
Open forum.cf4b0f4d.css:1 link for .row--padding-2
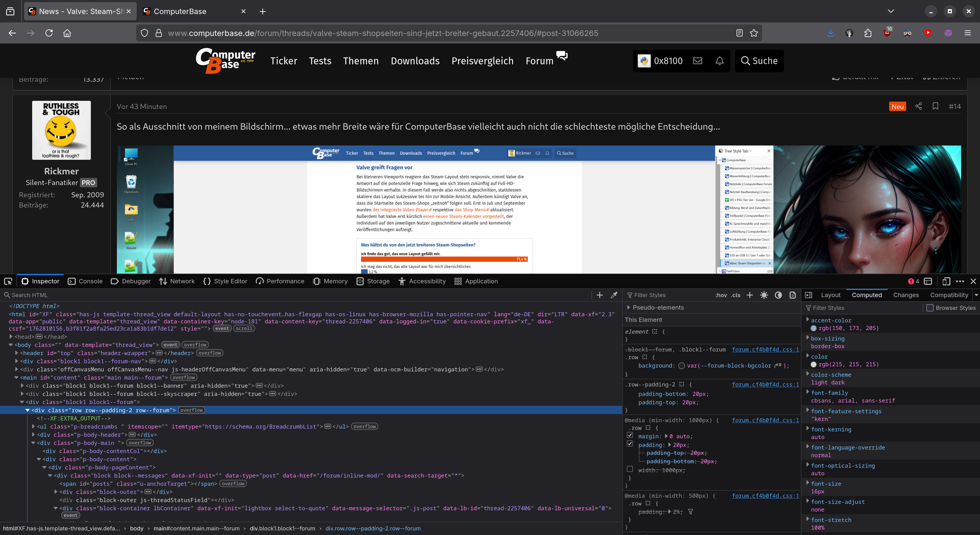(x=765, y=384)
